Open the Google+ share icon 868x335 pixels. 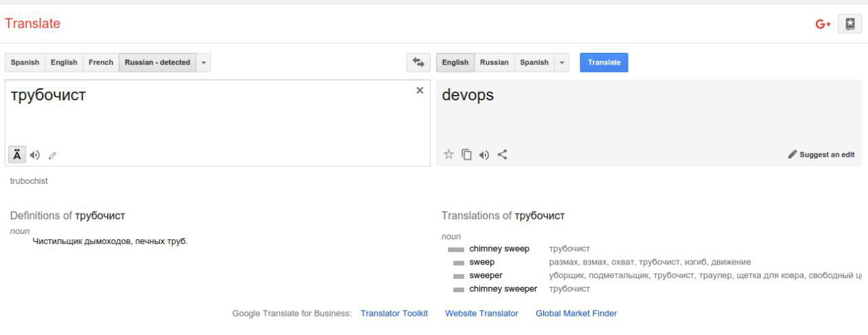[823, 24]
